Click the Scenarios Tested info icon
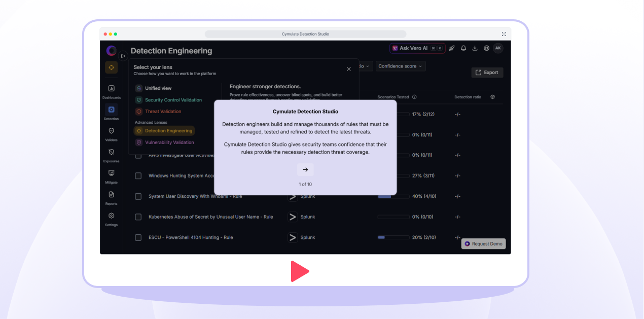This screenshot has height=319, width=644. 414,97
